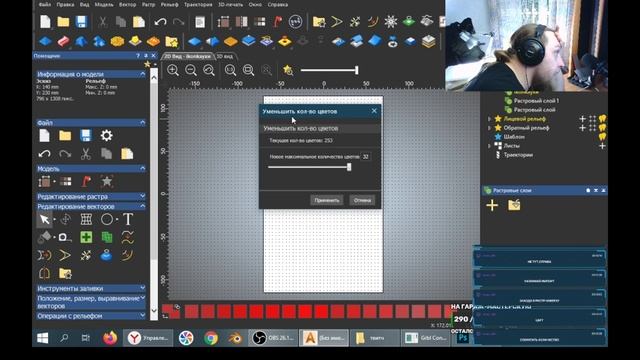Click the wavy lines smoothing icon
Image resolution: width=640 pixels, height=360 pixels.
pyautogui.click(x=128, y=237)
